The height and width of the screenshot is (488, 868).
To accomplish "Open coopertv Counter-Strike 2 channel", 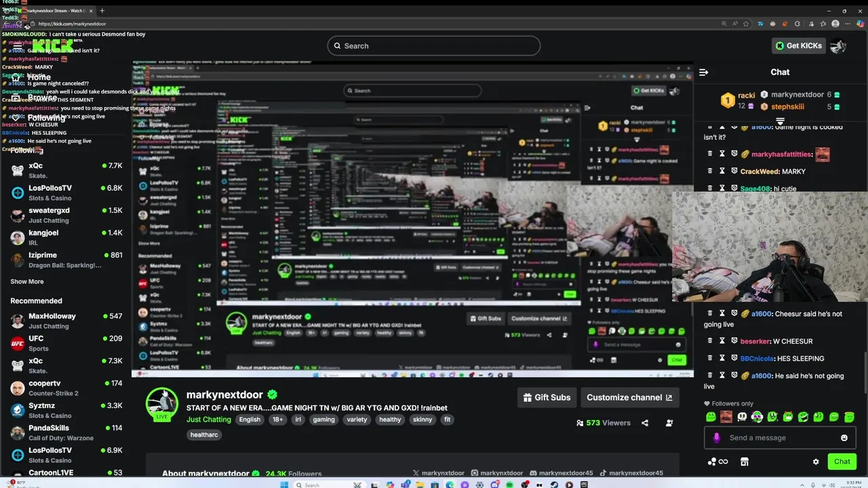I will [x=66, y=388].
